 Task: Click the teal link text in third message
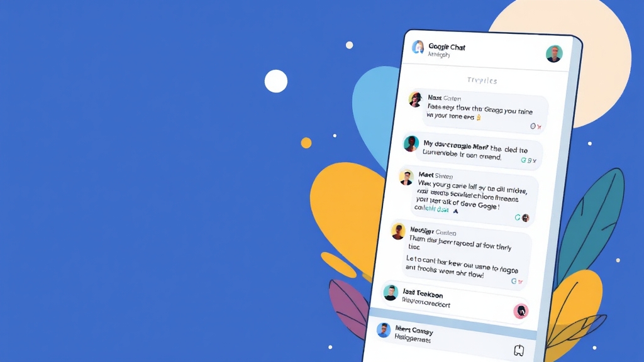coord(436,209)
